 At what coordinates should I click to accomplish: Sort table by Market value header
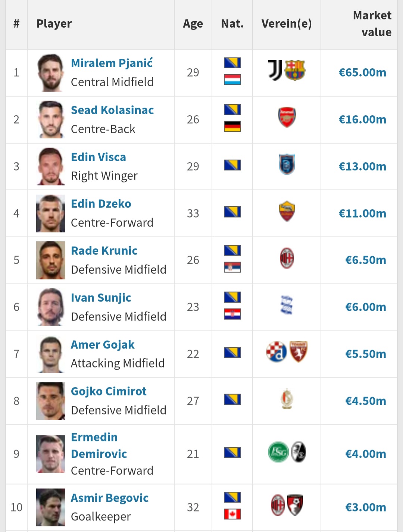[372, 24]
